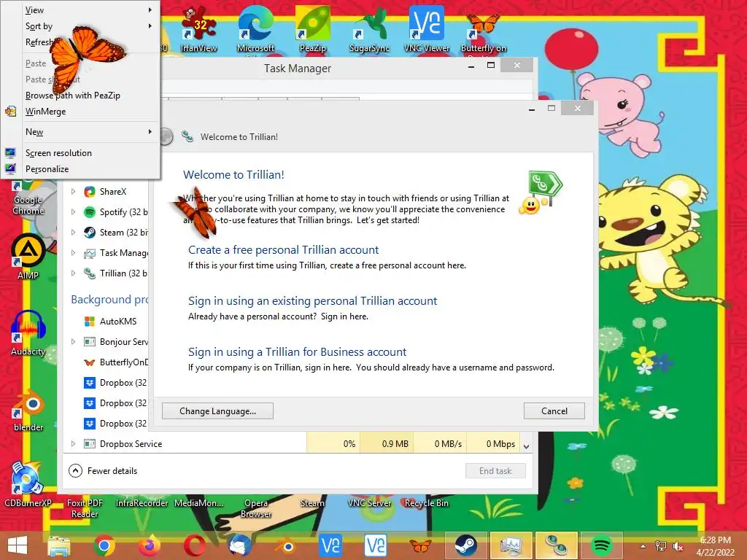Expand the Bonjour Service row arrow

[74, 341]
